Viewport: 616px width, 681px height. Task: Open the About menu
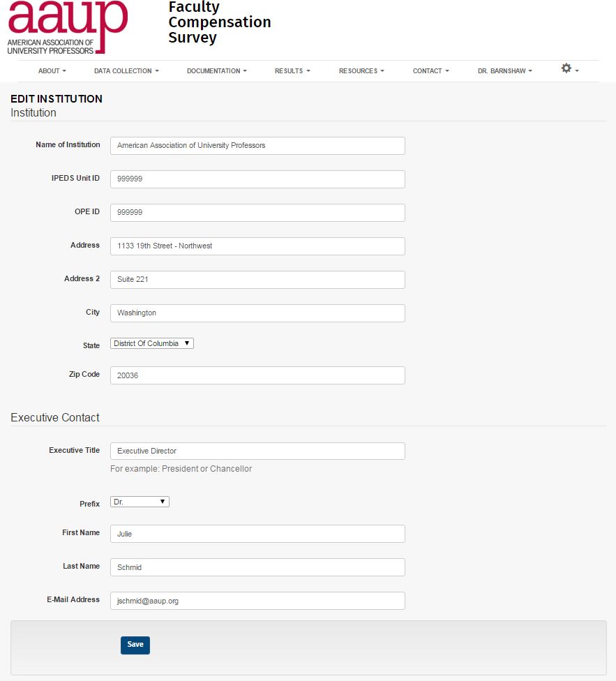pos(52,70)
